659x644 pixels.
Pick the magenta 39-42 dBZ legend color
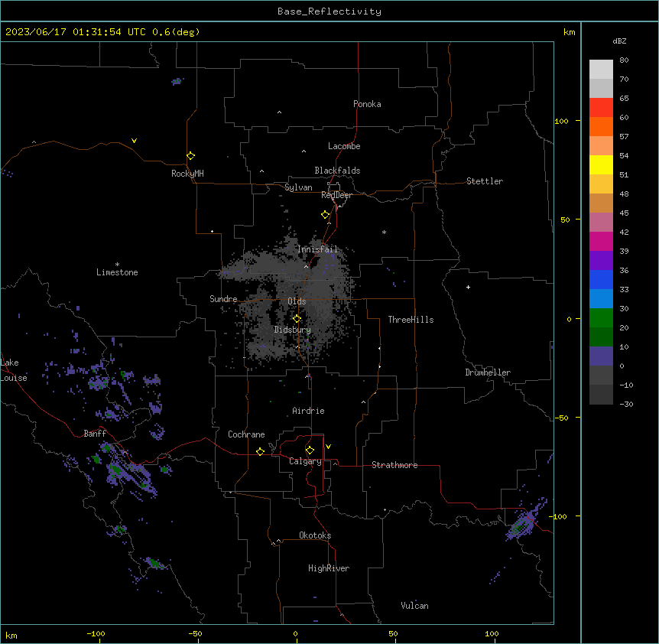pyautogui.click(x=601, y=241)
